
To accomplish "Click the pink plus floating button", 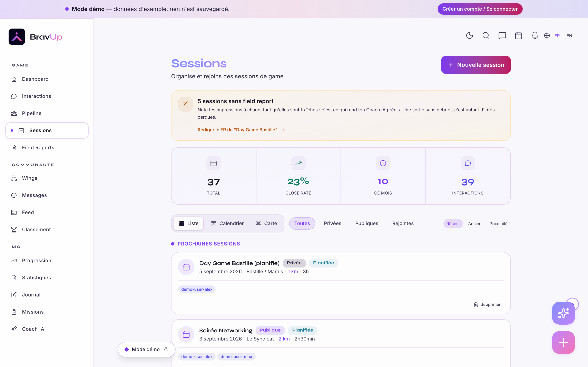I will 563,343.
